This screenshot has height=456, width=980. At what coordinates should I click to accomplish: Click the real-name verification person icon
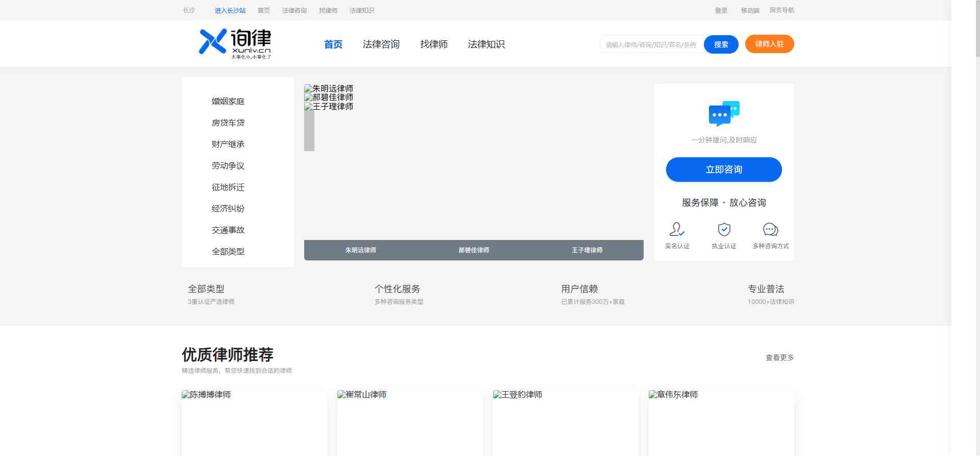coord(677,229)
